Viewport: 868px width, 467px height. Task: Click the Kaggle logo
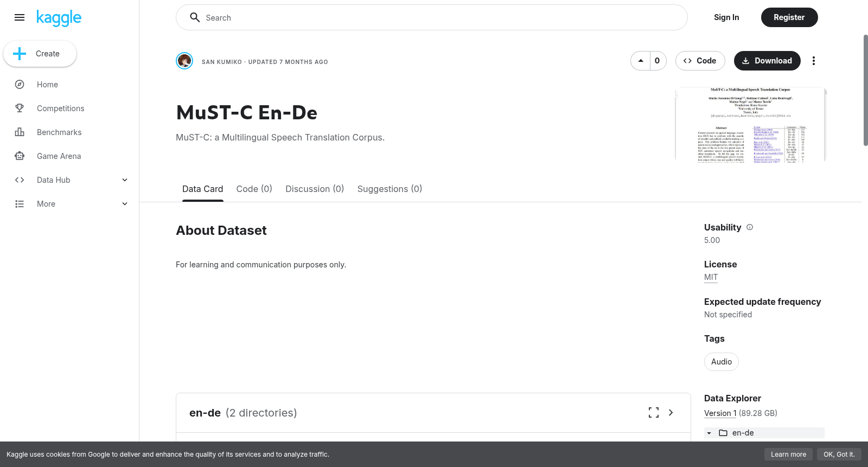(x=59, y=18)
